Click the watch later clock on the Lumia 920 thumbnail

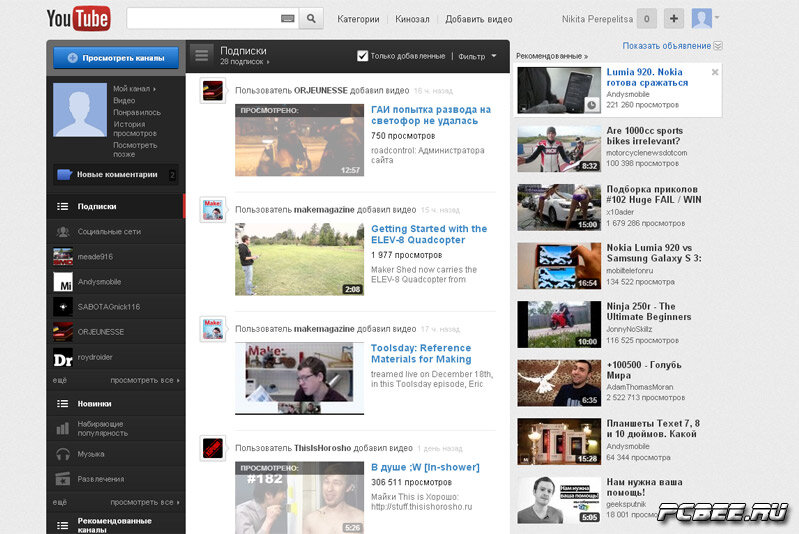pyautogui.click(x=591, y=104)
